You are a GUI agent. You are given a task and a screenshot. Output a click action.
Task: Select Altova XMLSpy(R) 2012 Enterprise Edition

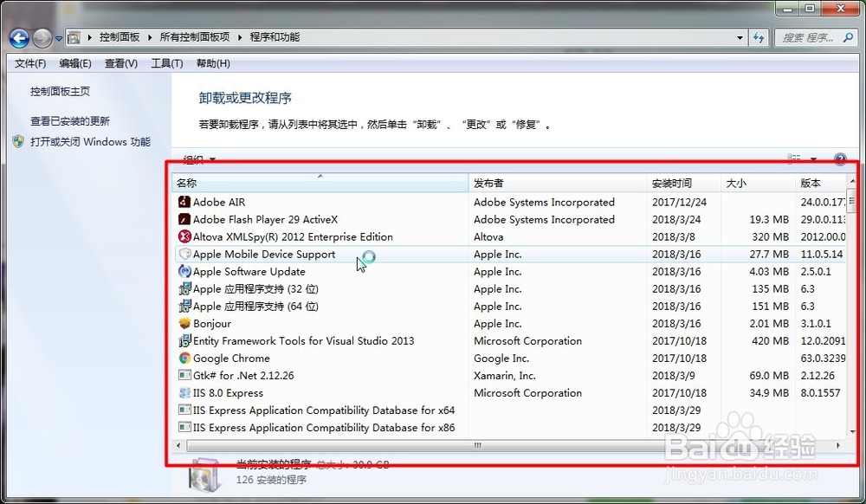pyautogui.click(x=293, y=236)
